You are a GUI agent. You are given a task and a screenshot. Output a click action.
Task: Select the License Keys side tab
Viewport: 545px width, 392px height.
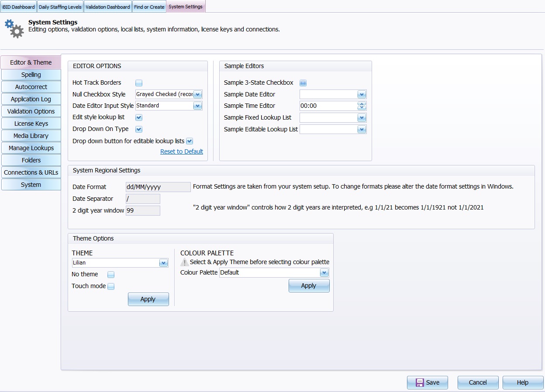[31, 124]
